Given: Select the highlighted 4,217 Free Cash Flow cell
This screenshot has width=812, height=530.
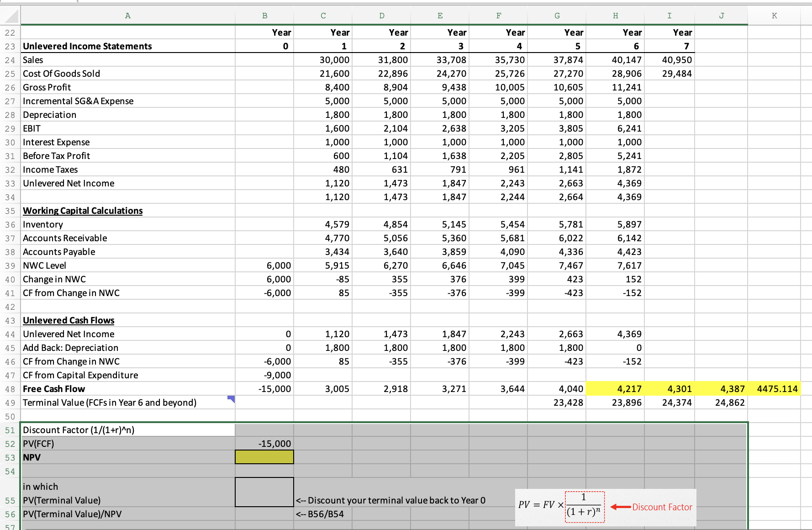Looking at the screenshot, I should (x=615, y=388).
